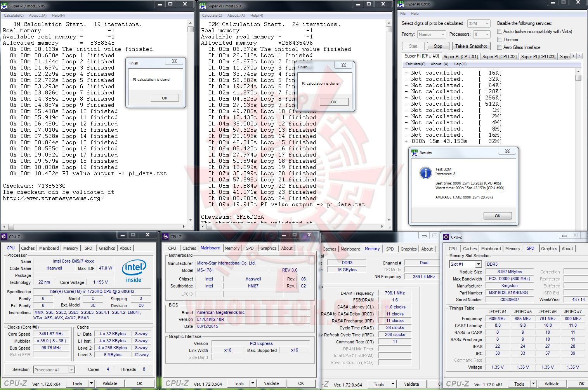
Task: Expand the Tools arrow in the CPU-Z Memory window
Action: 393,384
